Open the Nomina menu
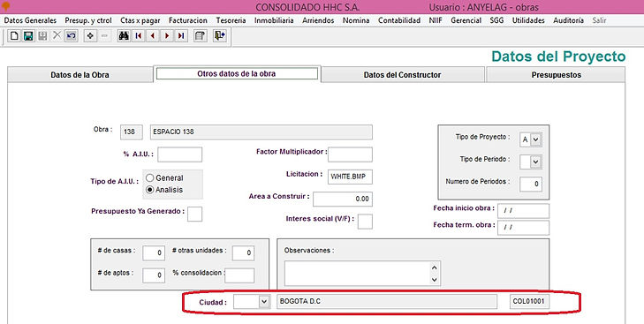The image size is (644, 324). pos(356,20)
